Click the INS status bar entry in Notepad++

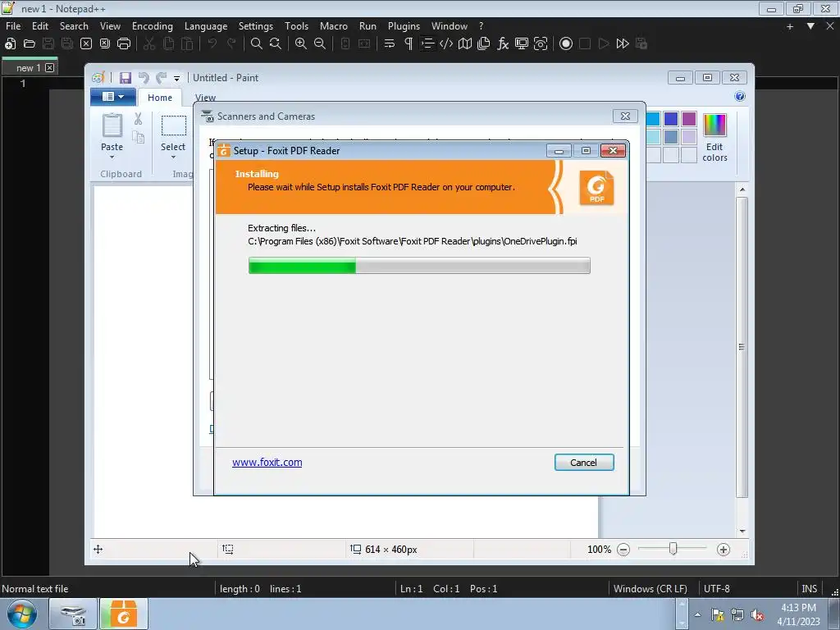coord(809,589)
